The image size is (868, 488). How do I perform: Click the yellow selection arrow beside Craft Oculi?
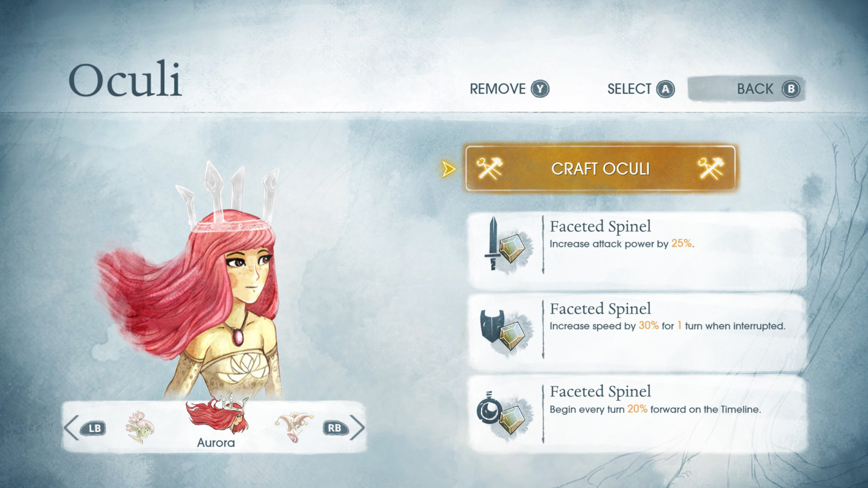(x=448, y=169)
